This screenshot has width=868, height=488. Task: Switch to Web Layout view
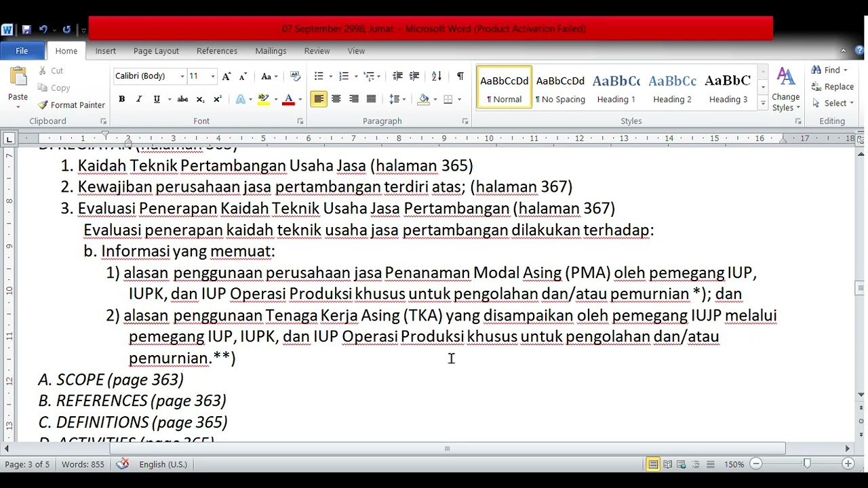(682, 464)
